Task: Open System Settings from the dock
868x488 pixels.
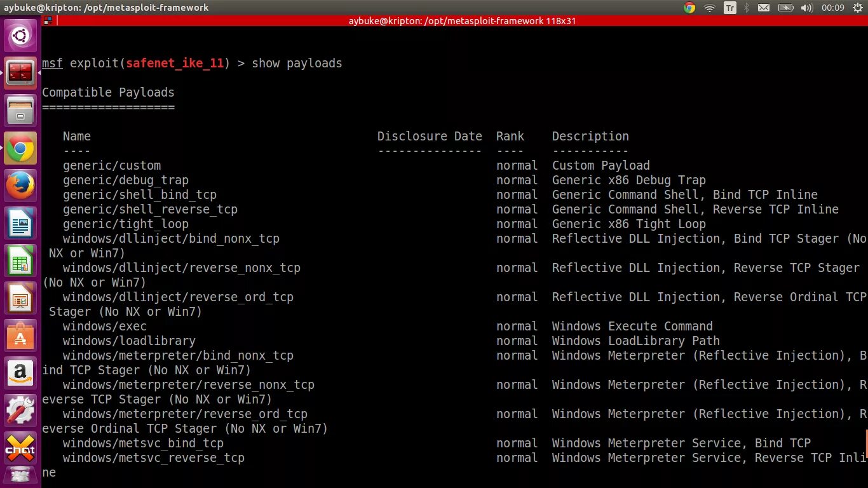Action: (20, 410)
